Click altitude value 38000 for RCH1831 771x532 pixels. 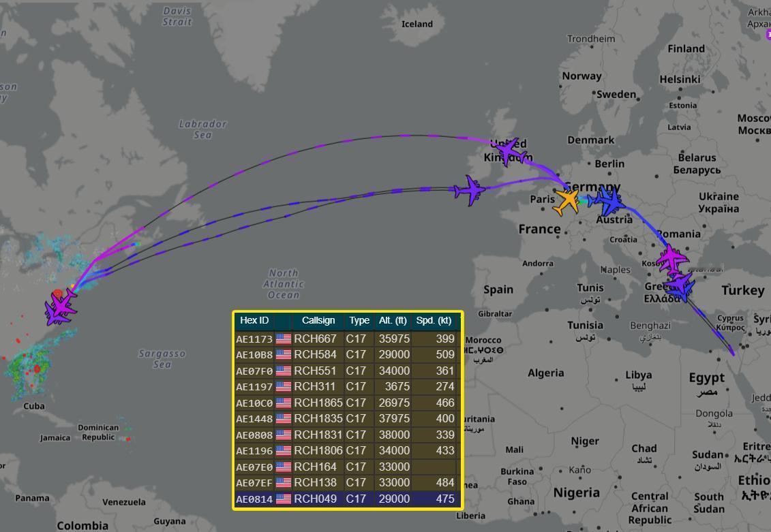pyautogui.click(x=394, y=435)
